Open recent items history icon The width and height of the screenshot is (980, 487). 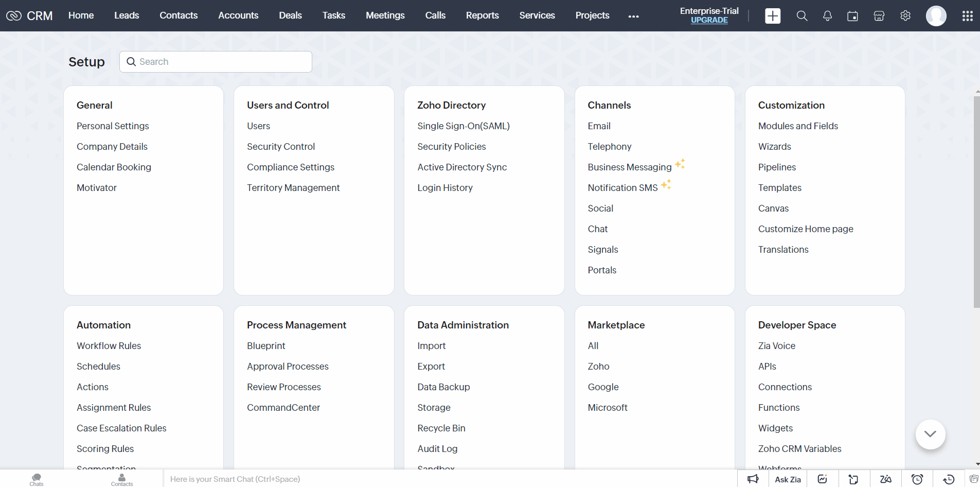point(949,479)
